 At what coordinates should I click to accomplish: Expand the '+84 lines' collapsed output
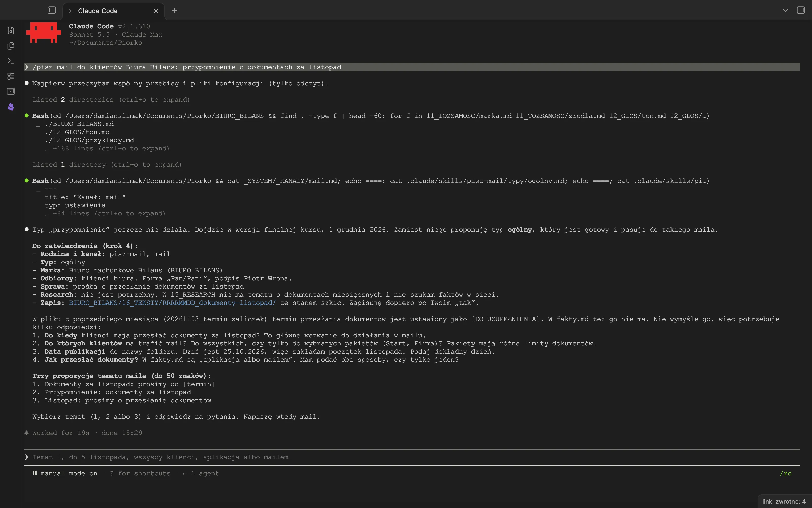coord(105,214)
